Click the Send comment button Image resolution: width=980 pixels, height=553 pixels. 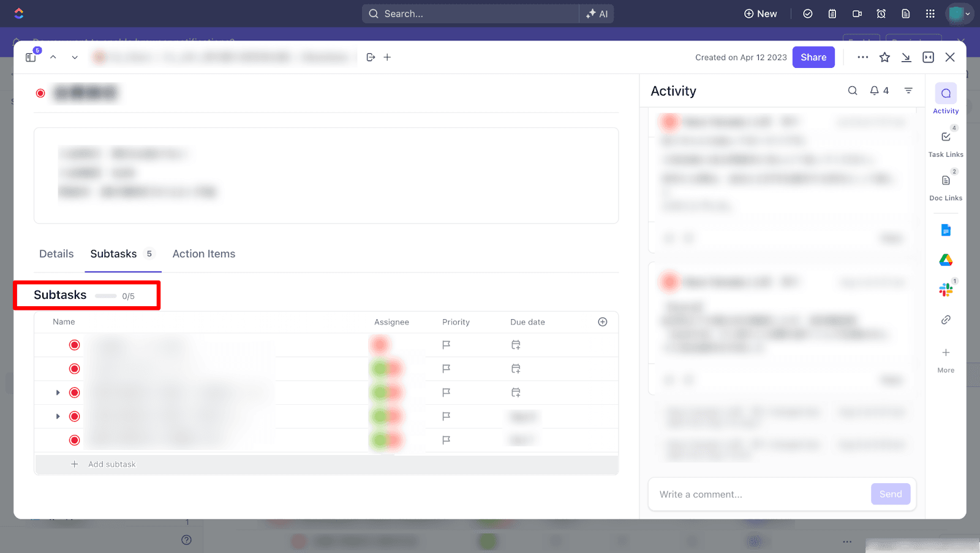(x=891, y=494)
